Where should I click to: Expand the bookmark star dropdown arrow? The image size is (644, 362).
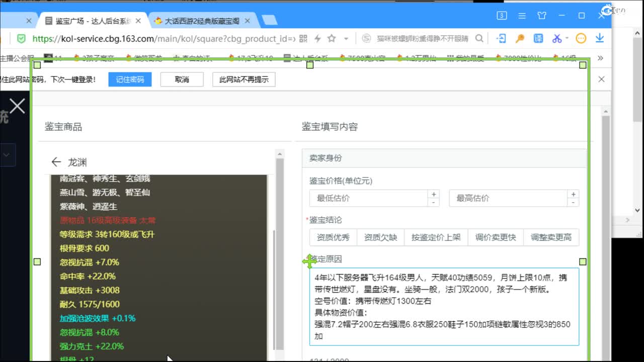pos(346,39)
